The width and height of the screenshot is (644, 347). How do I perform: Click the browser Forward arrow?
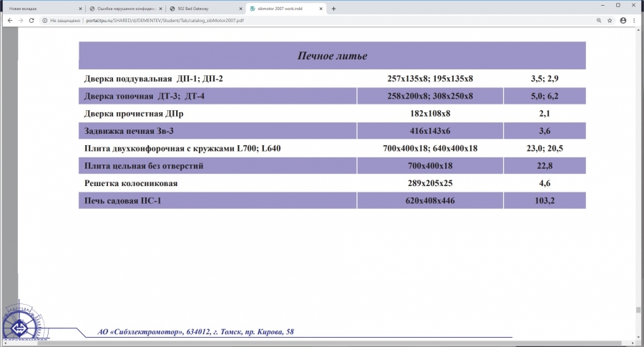(20, 21)
